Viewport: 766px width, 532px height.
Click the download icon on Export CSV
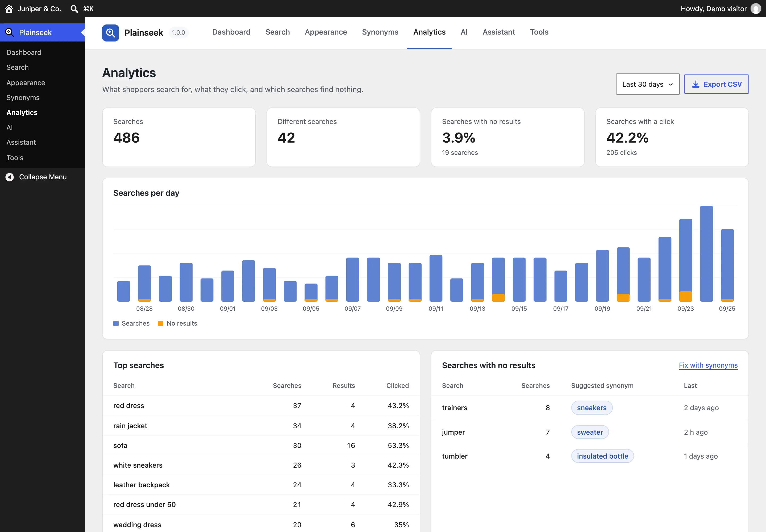[x=696, y=84]
